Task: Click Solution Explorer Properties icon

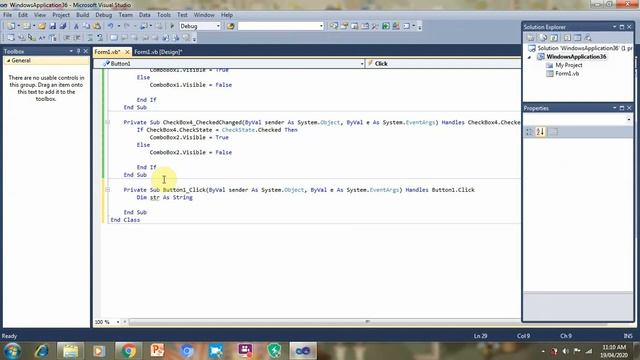Action: coord(531,38)
